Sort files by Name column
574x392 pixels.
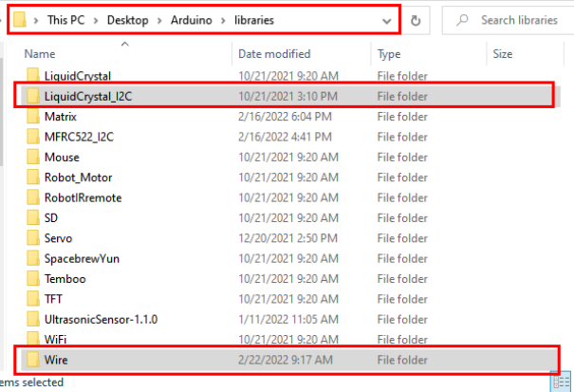coord(40,54)
